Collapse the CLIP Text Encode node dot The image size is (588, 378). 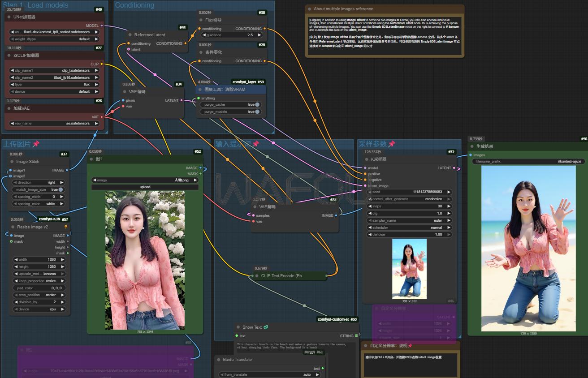[x=256, y=275]
